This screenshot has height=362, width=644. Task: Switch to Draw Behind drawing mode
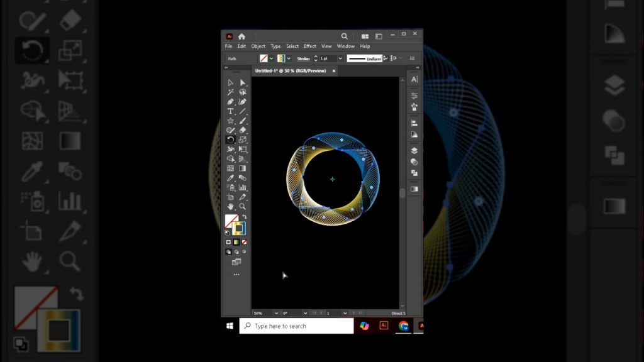(x=236, y=251)
